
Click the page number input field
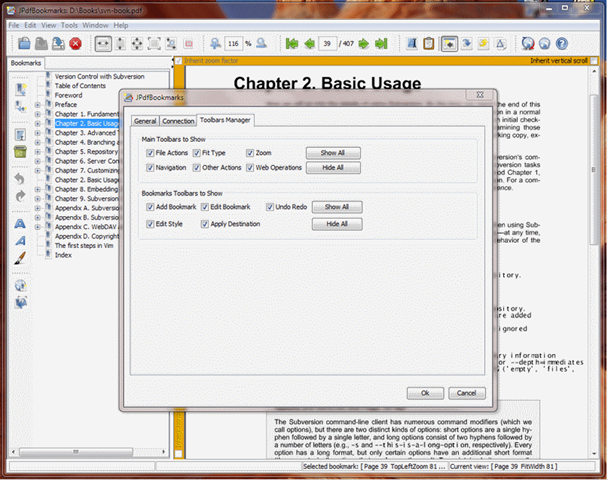click(327, 44)
